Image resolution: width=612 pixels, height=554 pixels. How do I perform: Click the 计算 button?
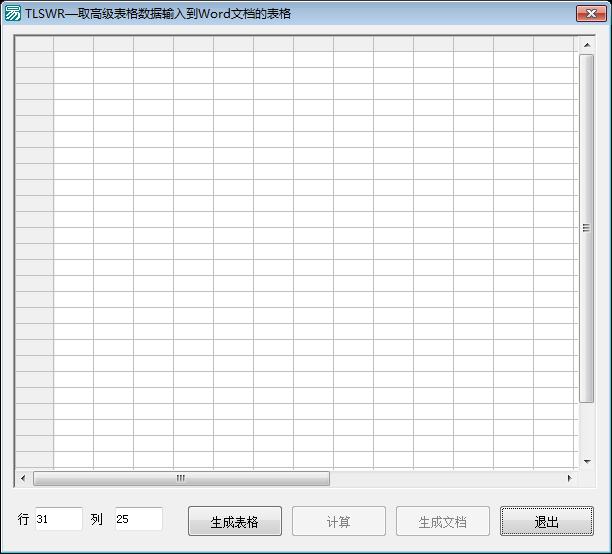click(x=338, y=521)
